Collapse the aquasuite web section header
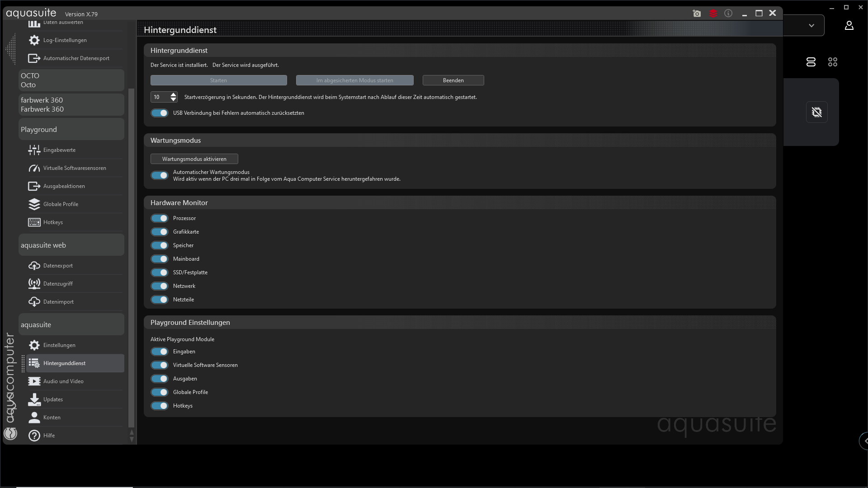Screen dimensions: 868x488 click(71, 245)
